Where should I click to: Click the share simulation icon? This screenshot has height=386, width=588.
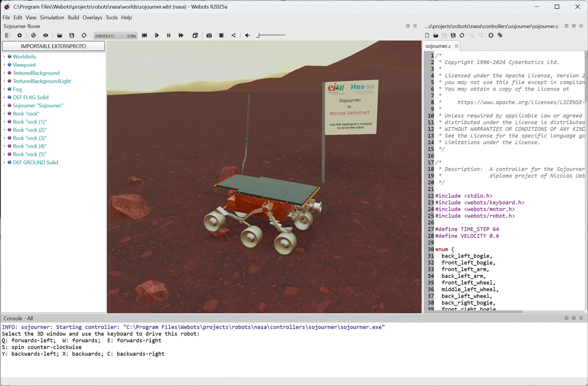tap(233, 35)
